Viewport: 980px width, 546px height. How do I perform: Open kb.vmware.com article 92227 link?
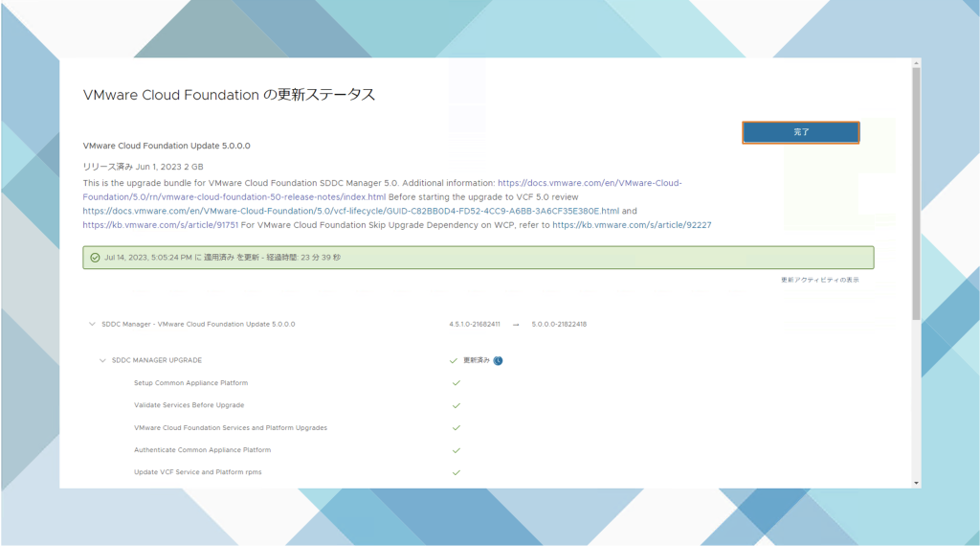(632, 225)
